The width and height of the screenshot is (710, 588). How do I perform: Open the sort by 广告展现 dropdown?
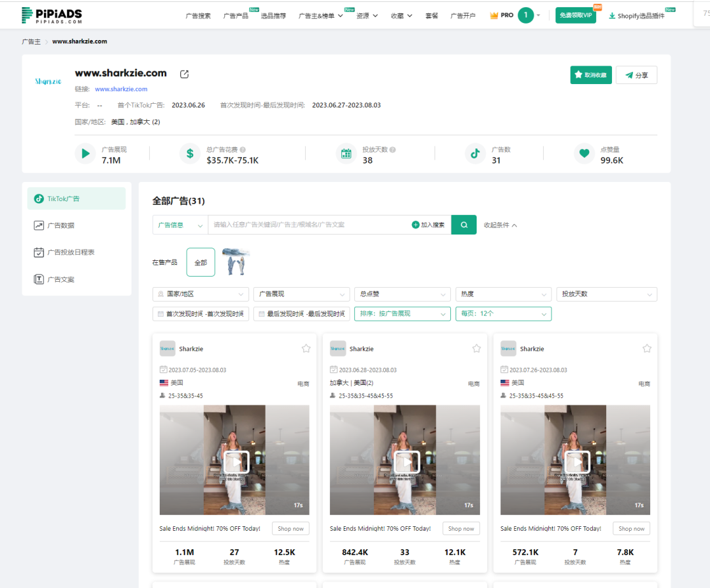tap(402, 313)
